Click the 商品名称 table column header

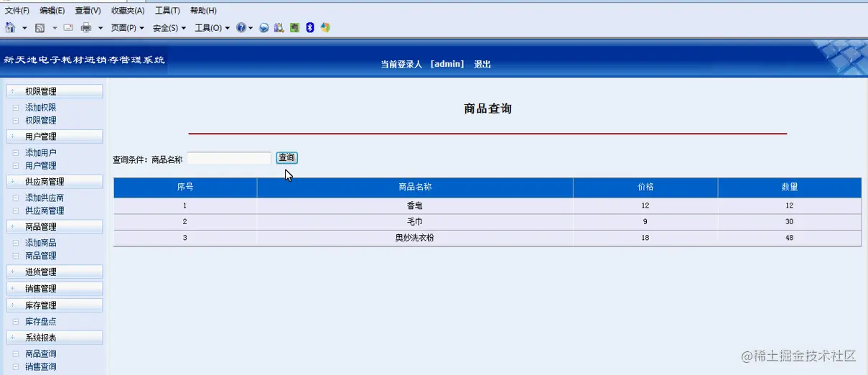[x=415, y=187]
